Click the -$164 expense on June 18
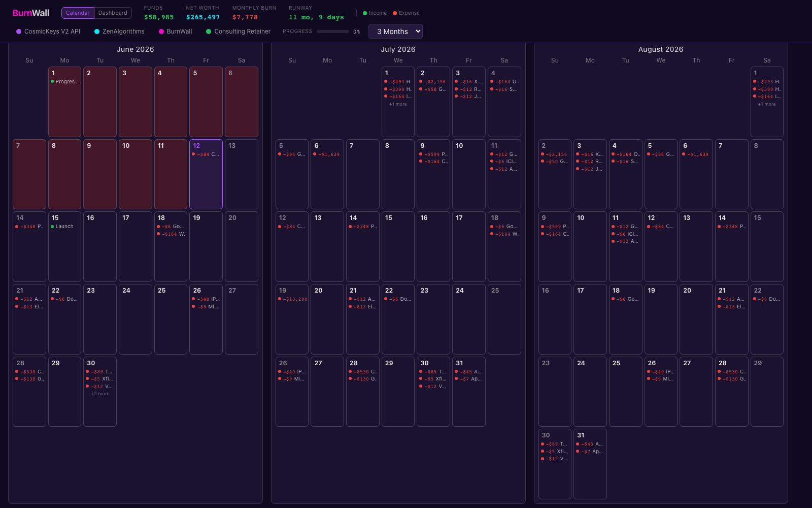The height and width of the screenshot is (508, 812). pos(171,234)
